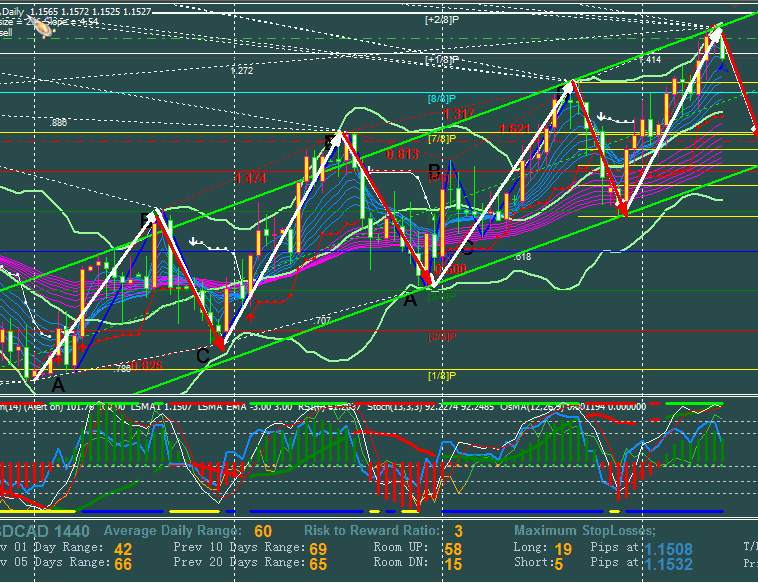Click the Room DN label
This screenshot has height=583, width=758.
pyautogui.click(x=401, y=562)
